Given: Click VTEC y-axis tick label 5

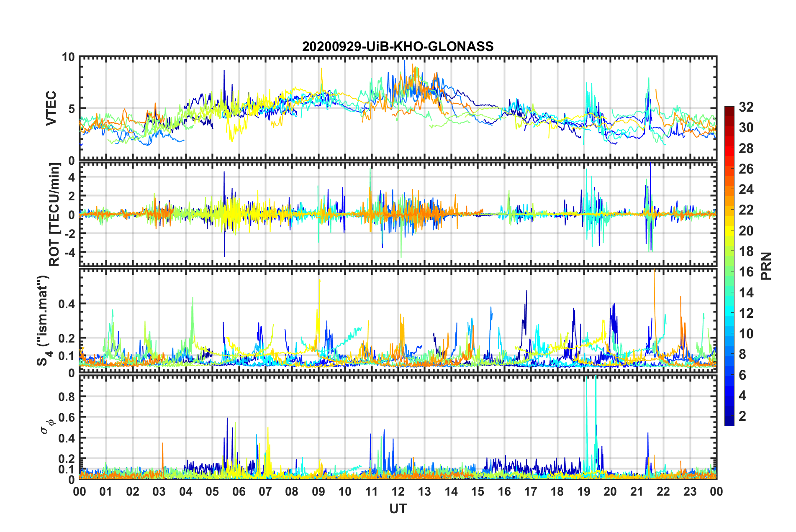Looking at the screenshot, I should 72,109.
